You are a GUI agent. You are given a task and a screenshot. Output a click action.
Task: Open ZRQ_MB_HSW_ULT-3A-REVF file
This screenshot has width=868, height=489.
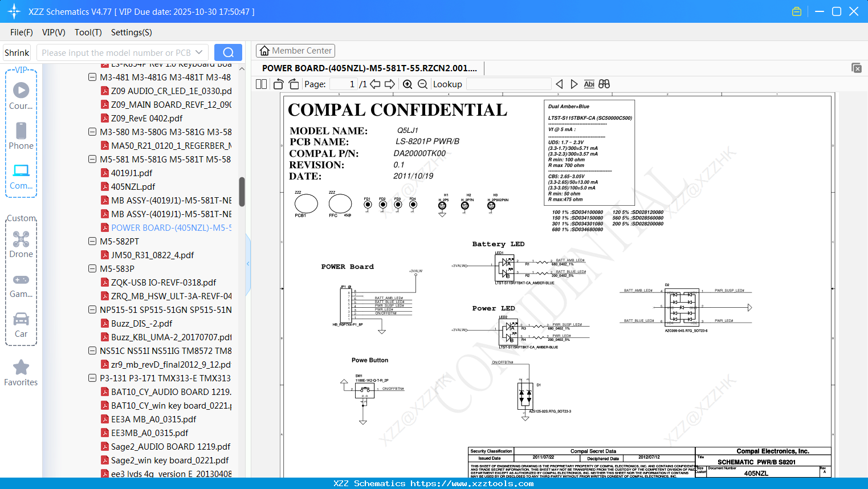point(171,296)
